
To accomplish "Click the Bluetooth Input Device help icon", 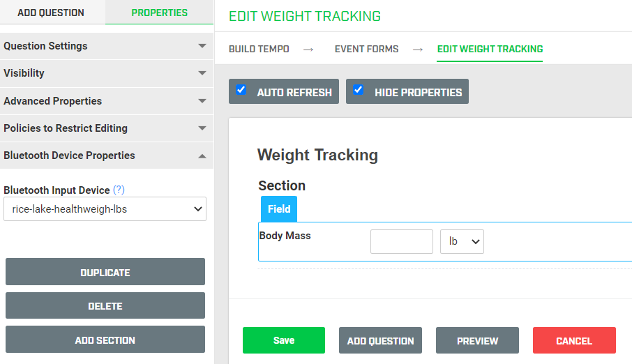I will point(119,190).
